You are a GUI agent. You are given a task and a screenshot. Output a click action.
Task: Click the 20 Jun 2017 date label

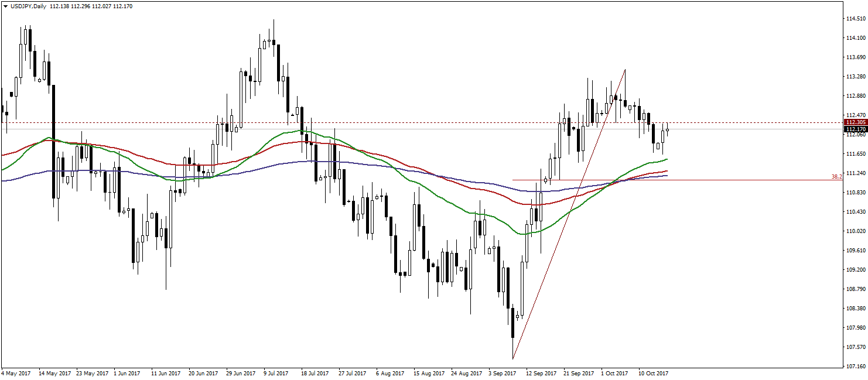[x=204, y=373]
